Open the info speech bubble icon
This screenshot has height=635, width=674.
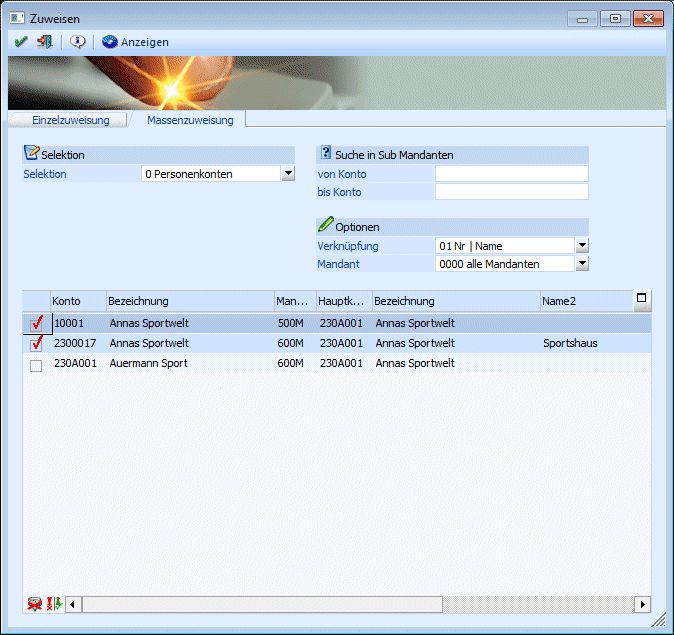pos(77,42)
